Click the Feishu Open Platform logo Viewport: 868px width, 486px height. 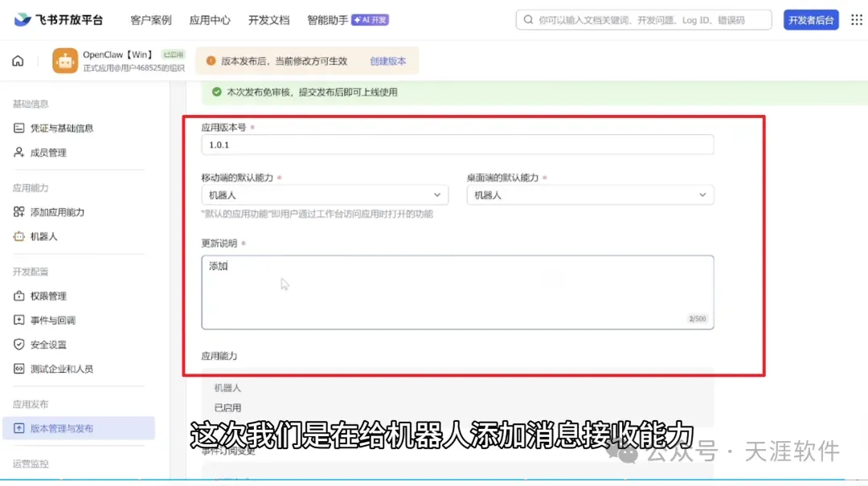pyautogui.click(x=58, y=20)
